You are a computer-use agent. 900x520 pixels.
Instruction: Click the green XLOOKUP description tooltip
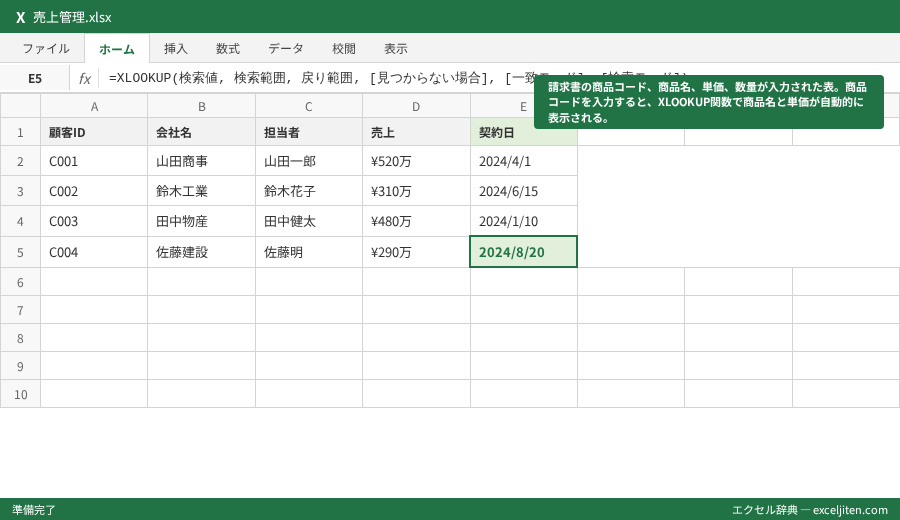coord(709,102)
